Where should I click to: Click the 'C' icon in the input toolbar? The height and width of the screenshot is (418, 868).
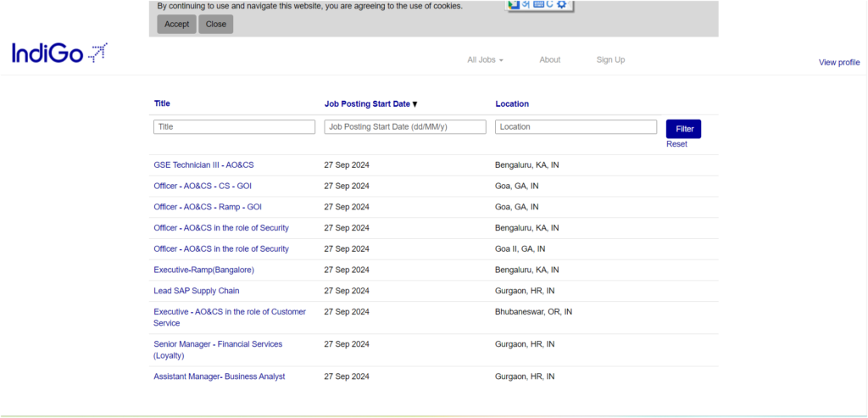(549, 4)
